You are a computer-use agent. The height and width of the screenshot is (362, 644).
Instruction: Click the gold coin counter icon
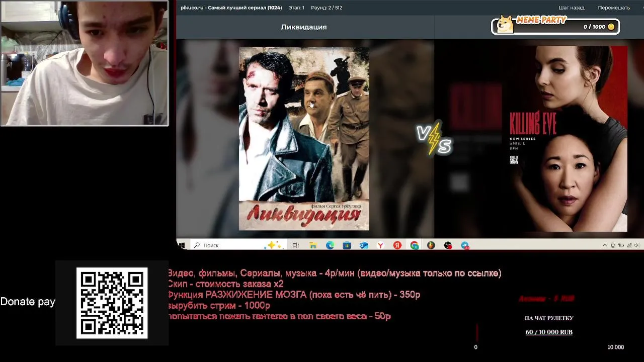coord(611,27)
